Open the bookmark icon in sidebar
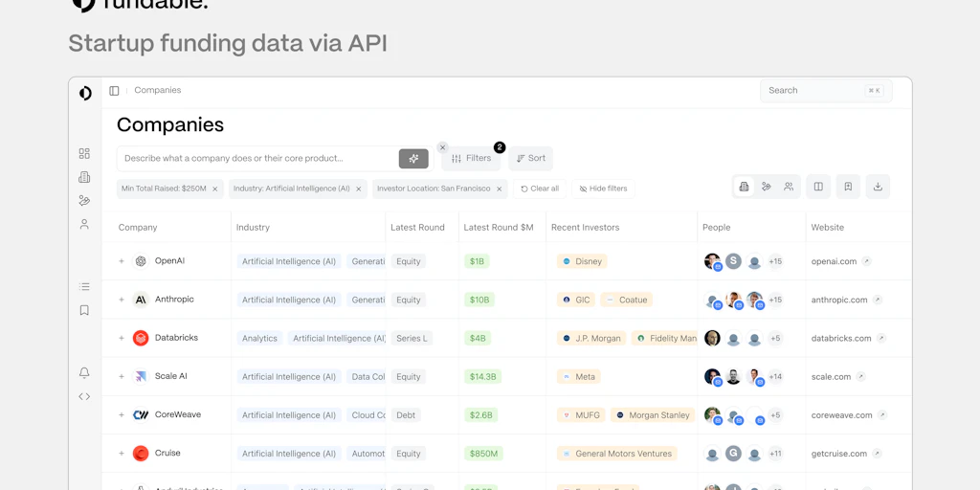 click(84, 310)
